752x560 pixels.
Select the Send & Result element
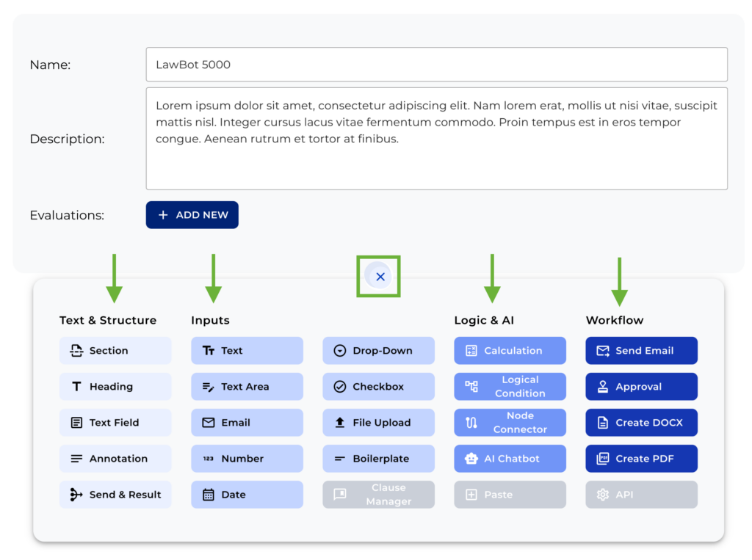(x=115, y=494)
